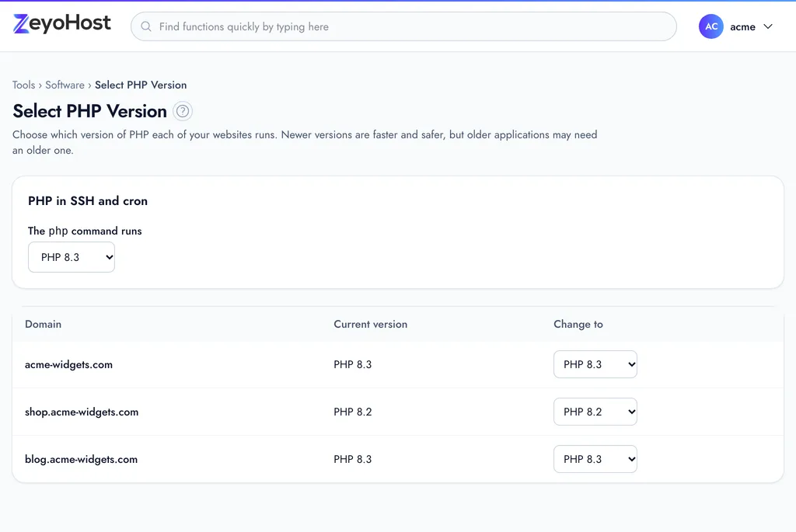Click the AC user avatar
Screen dimensions: 796x532
710,26
